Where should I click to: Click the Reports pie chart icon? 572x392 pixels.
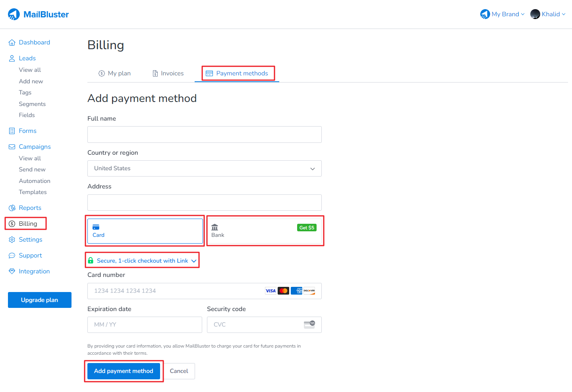tap(12, 208)
